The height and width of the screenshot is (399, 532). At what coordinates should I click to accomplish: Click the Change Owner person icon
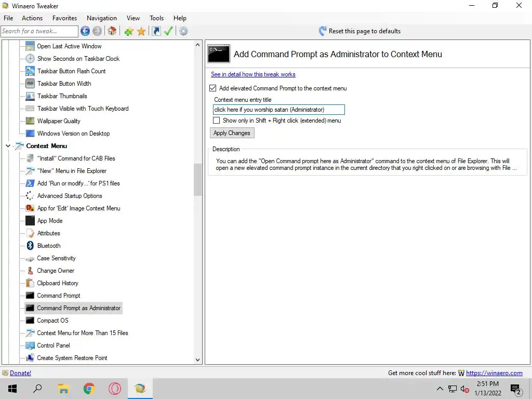(x=30, y=270)
